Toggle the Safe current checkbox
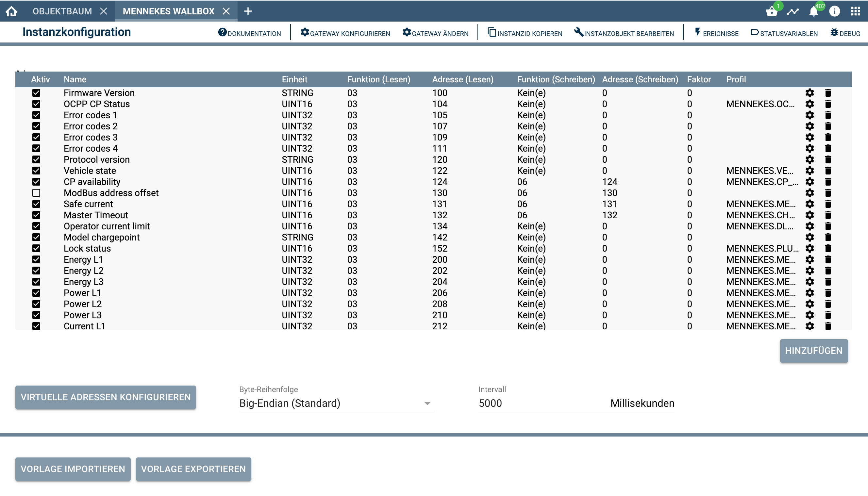This screenshot has height=496, width=868. click(x=36, y=204)
